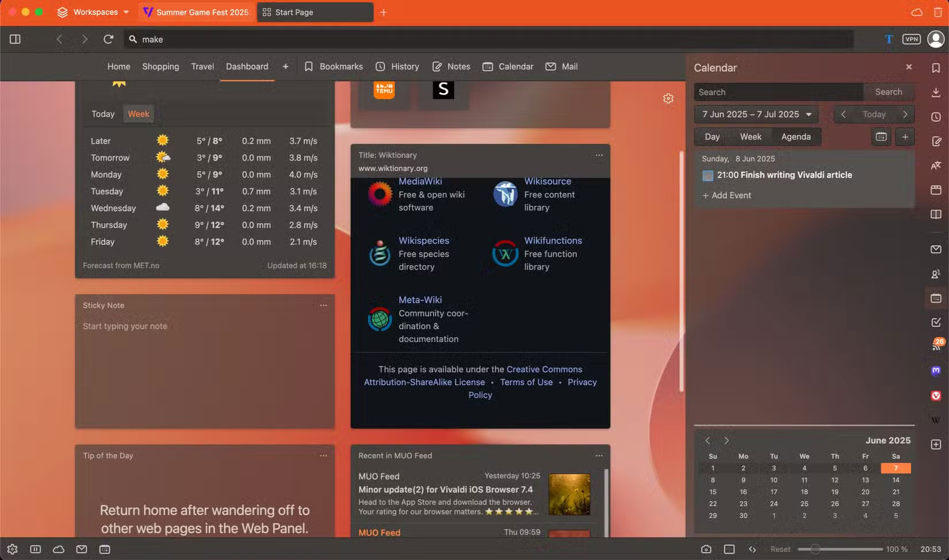Click Add Event under Sunday
The image size is (949, 560).
tap(726, 195)
